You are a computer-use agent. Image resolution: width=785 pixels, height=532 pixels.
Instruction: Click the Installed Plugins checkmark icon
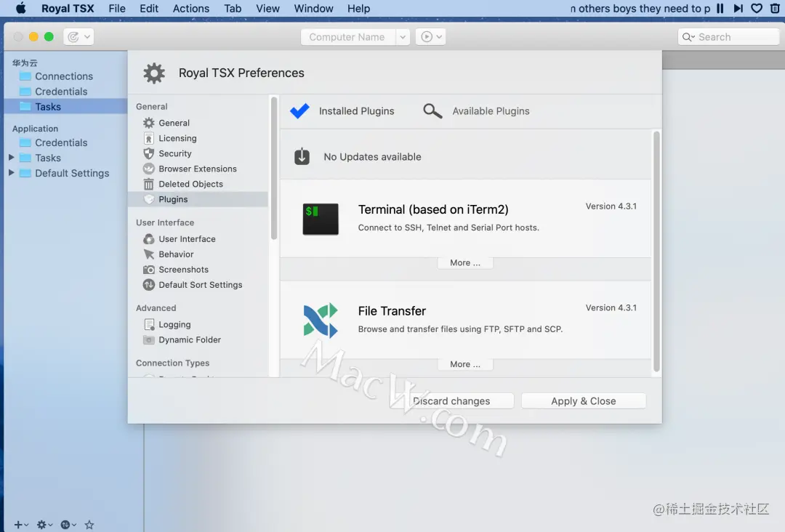300,110
